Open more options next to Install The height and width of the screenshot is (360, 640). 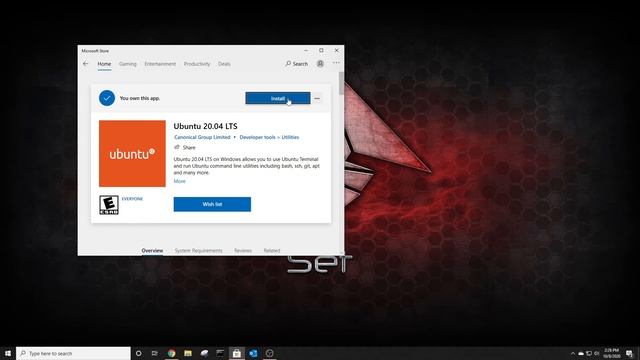pos(317,98)
